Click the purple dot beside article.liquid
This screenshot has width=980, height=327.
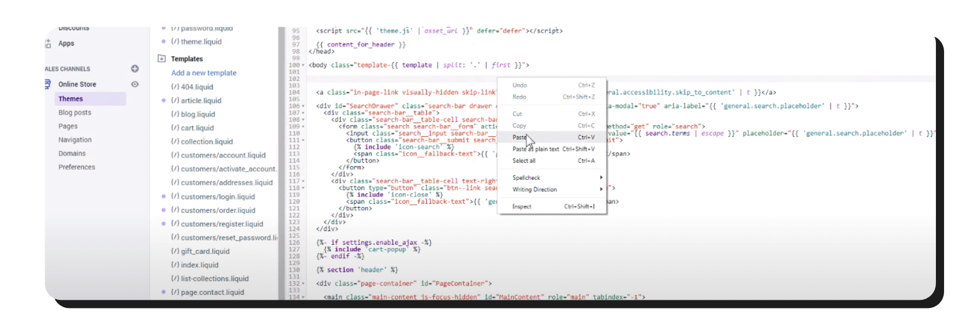tap(163, 100)
